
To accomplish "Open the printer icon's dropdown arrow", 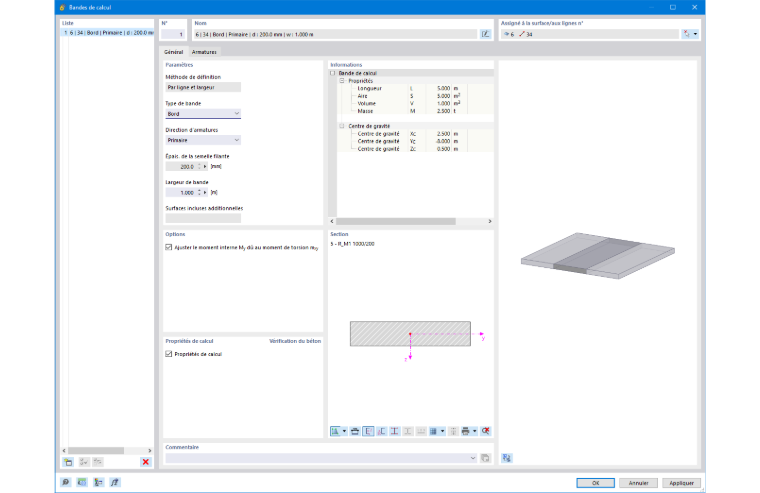I will 475,431.
